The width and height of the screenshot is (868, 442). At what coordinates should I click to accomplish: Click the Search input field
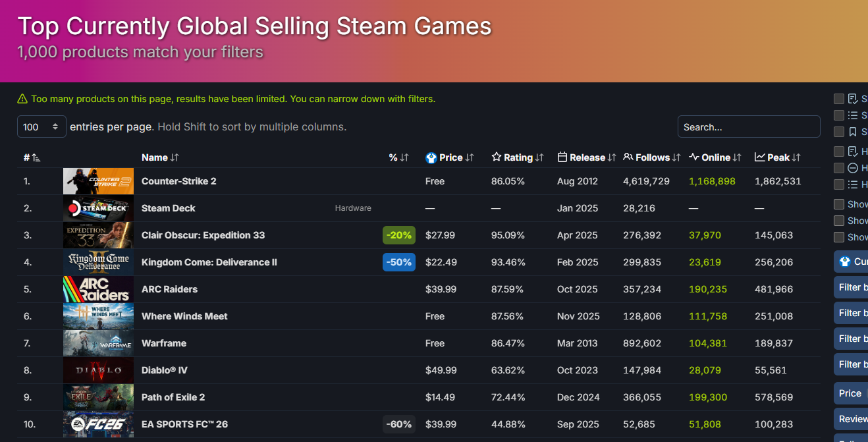(x=748, y=127)
